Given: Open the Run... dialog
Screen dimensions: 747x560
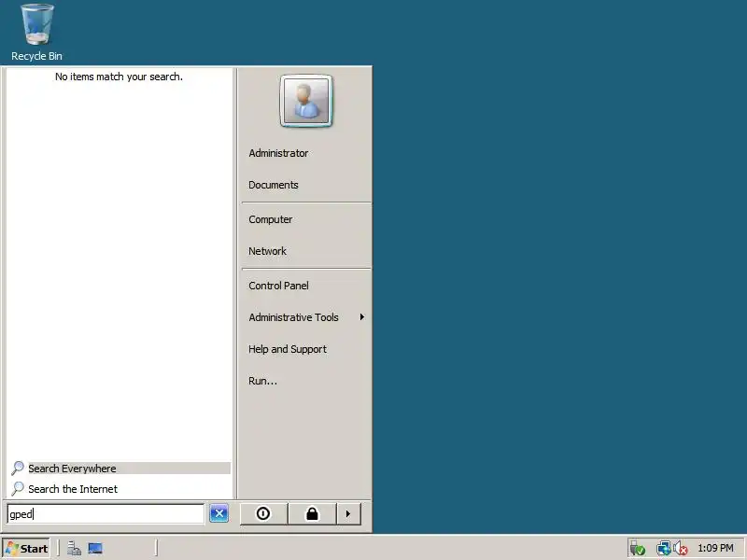Looking at the screenshot, I should 262,381.
